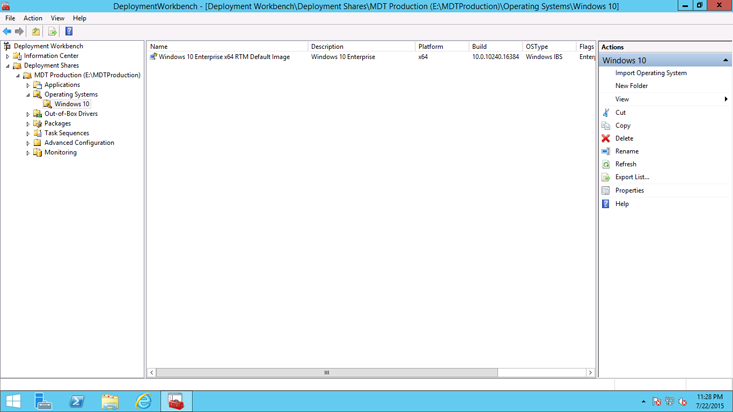Select the Out-of-Box Drivers tree item

[x=70, y=114]
